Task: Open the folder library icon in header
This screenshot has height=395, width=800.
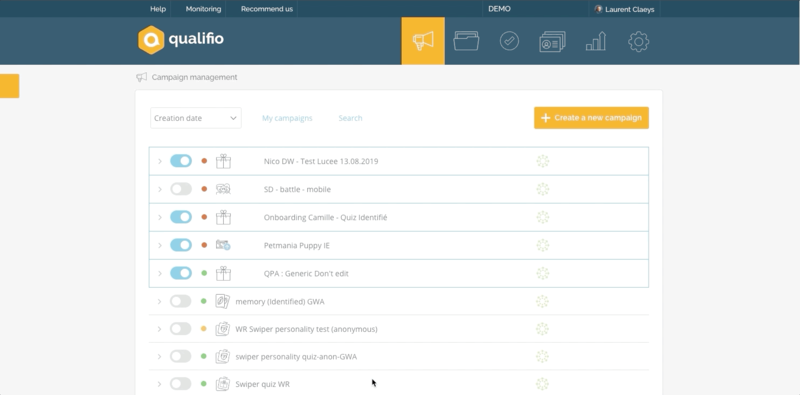Action: coord(466,41)
